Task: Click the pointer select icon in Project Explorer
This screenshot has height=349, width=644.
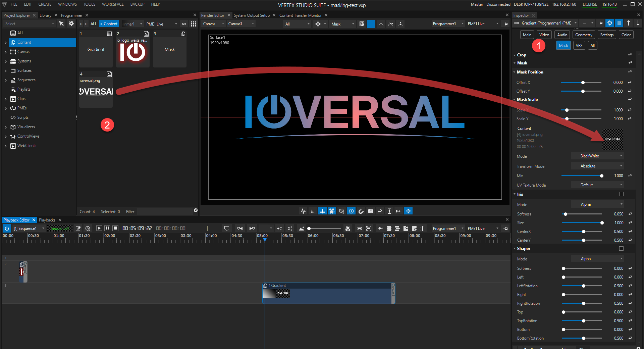Action: pyautogui.click(x=61, y=23)
